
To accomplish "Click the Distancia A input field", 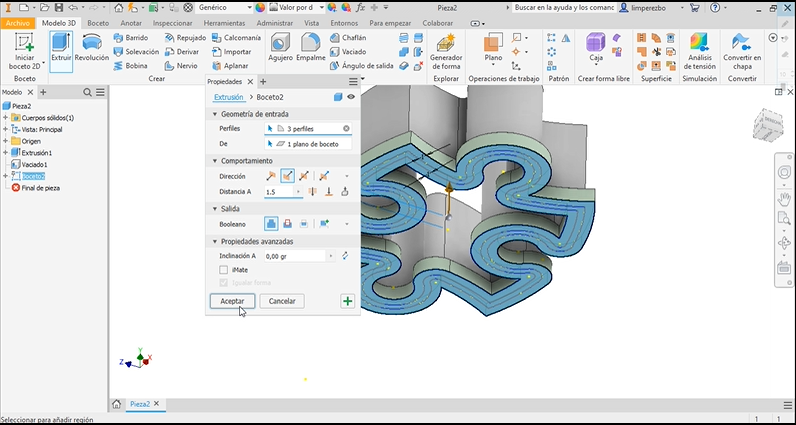I will tap(279, 192).
